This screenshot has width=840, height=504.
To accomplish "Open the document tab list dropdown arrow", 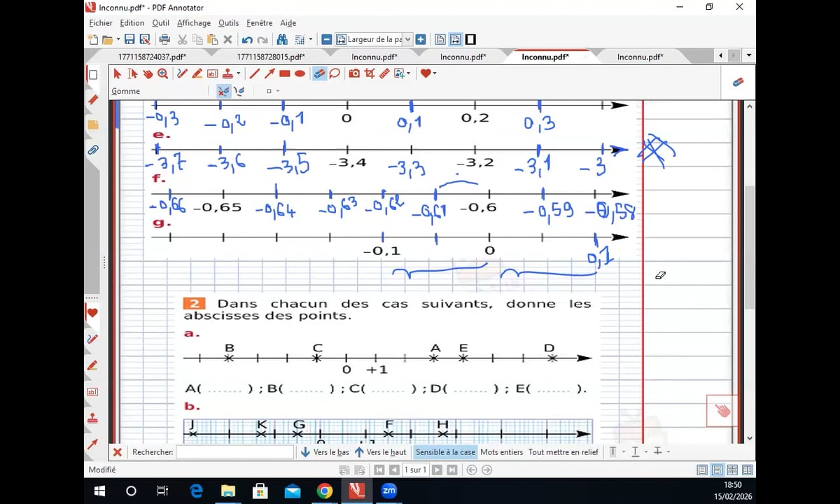I will 749,56.
